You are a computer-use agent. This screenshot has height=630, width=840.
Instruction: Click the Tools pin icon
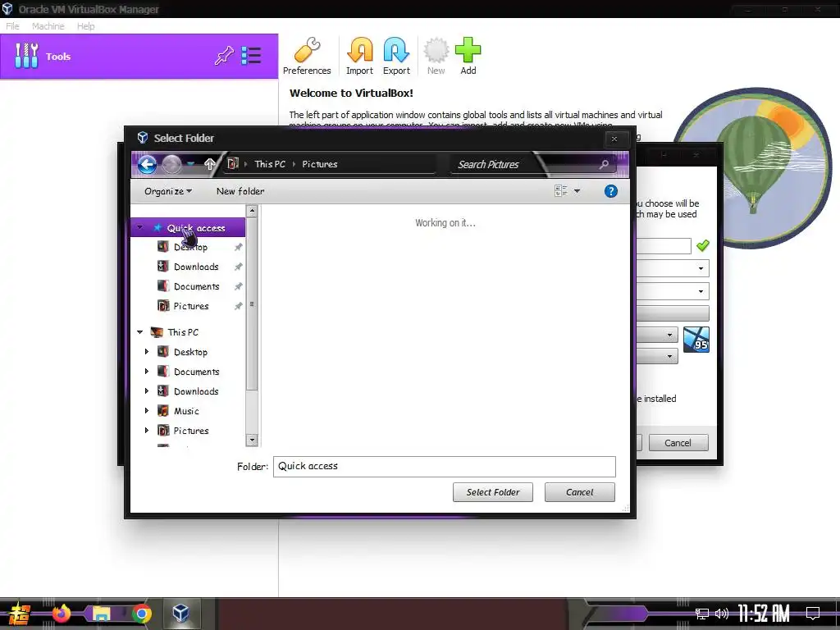click(x=224, y=56)
